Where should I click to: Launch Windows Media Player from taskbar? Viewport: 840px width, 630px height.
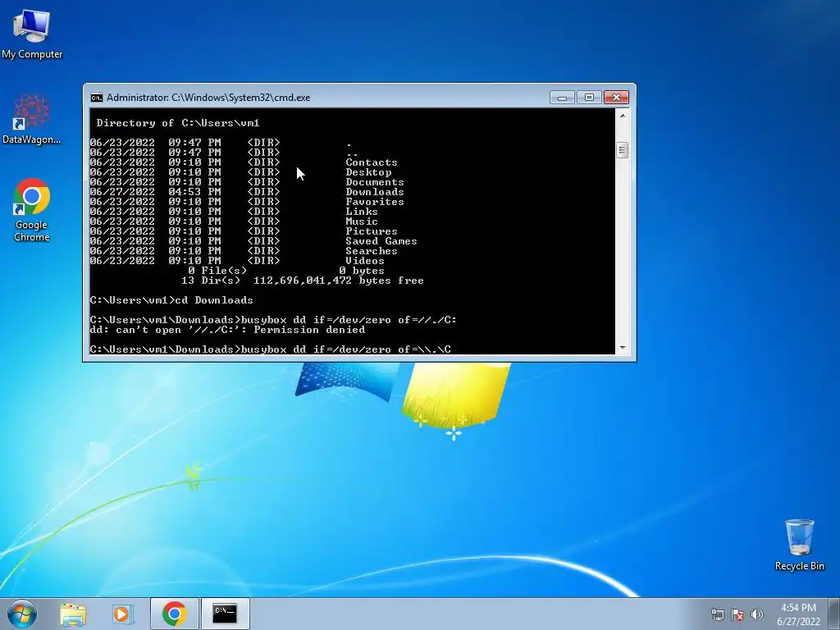122,614
